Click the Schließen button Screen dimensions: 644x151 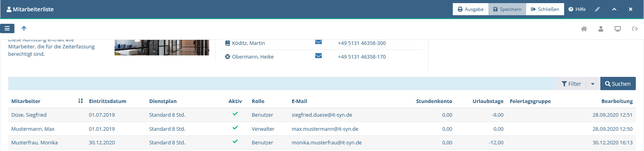[545, 9]
